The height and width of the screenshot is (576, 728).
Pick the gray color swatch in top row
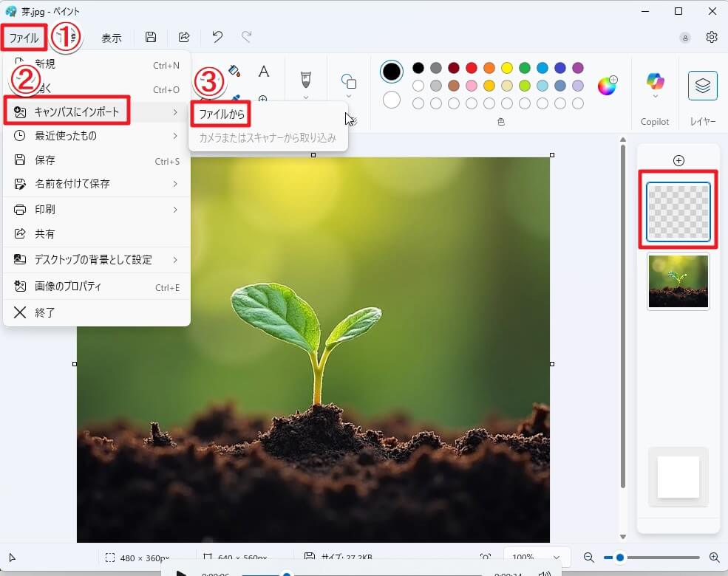point(436,68)
